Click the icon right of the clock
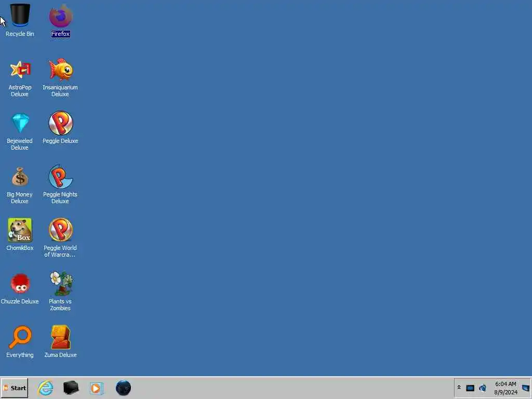 [526, 388]
